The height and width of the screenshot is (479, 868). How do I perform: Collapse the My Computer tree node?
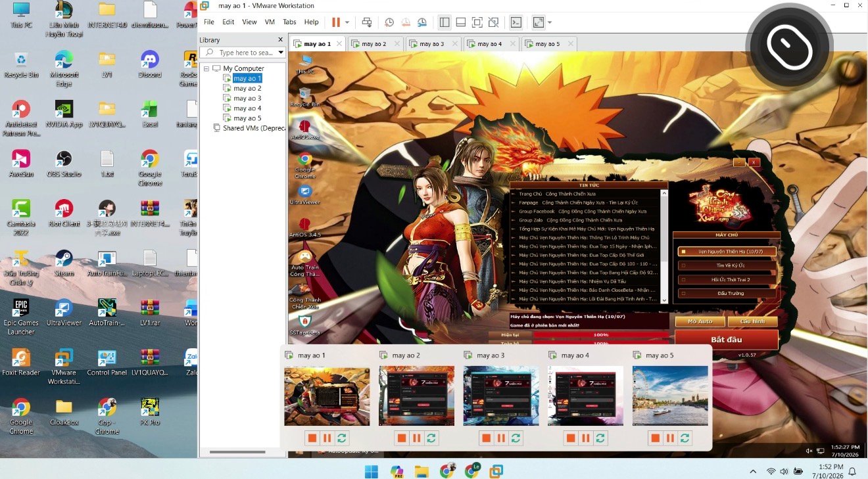[x=206, y=68]
